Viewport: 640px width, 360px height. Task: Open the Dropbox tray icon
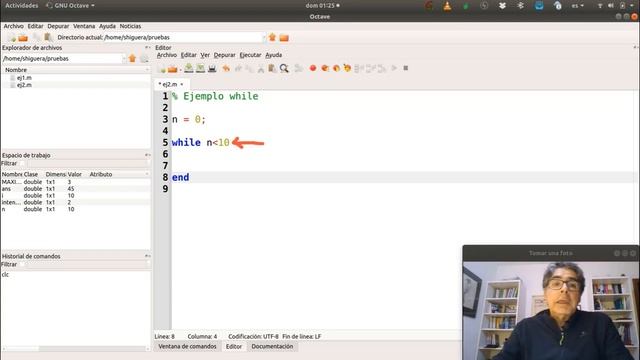coord(502,6)
